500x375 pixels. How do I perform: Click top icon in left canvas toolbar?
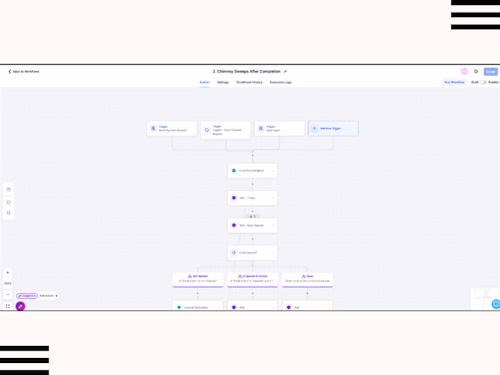pyautogui.click(x=8, y=189)
